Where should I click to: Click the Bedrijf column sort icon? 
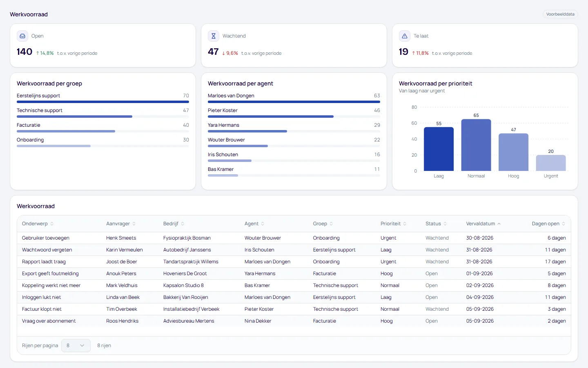coord(183,224)
